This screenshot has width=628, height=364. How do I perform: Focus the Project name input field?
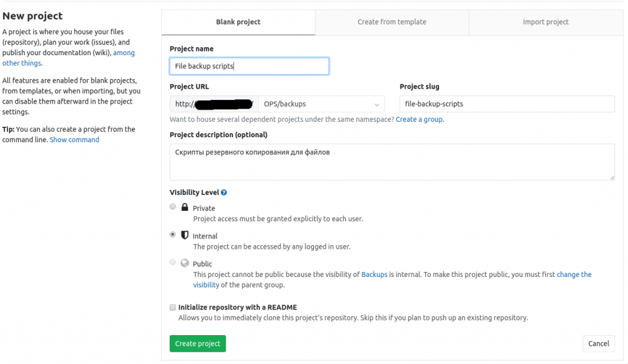[x=249, y=66]
